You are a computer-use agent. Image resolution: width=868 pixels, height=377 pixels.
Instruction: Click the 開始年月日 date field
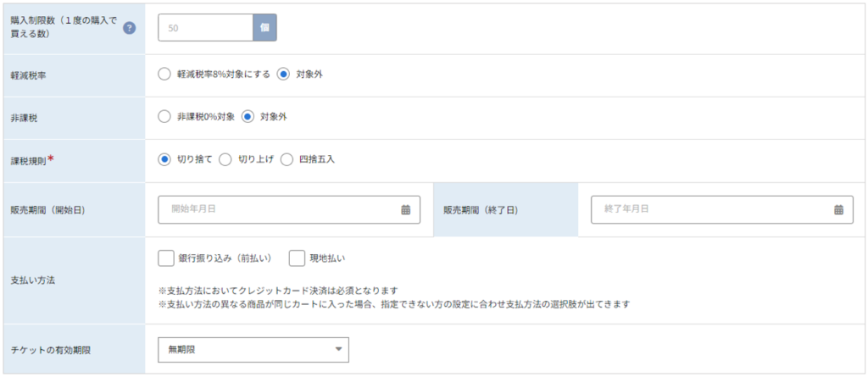[289, 209]
